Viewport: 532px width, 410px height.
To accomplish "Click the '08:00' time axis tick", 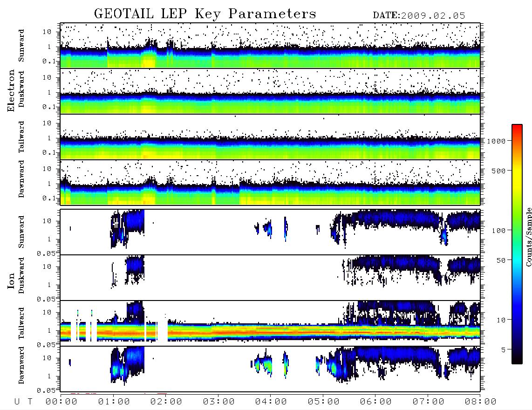I will 481,402.
